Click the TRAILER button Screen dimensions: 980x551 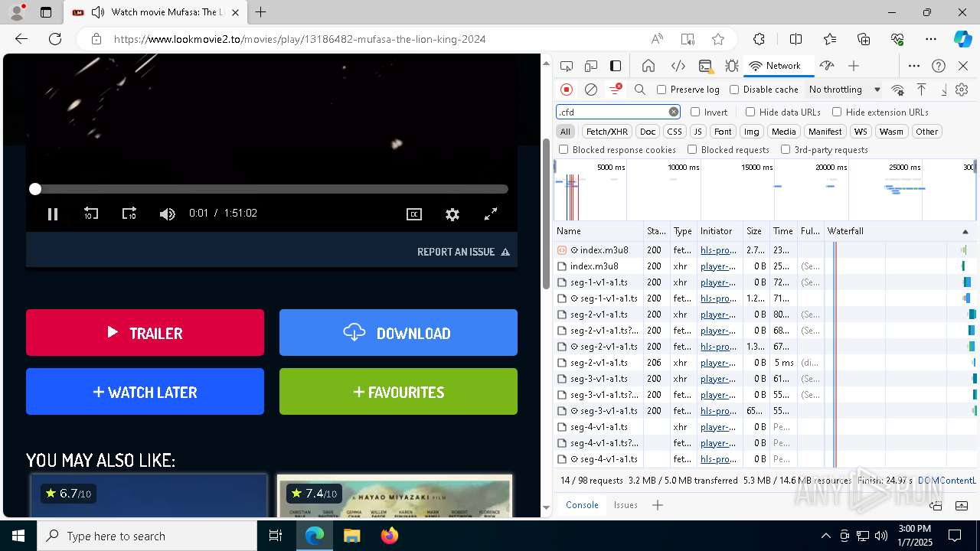click(x=145, y=333)
